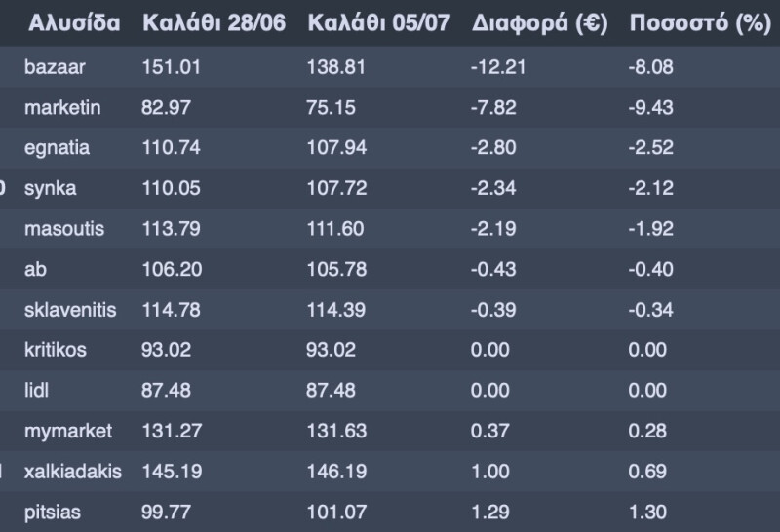
Task: Sort by the Καλάθι 28/06 column header
Action: [x=214, y=23]
